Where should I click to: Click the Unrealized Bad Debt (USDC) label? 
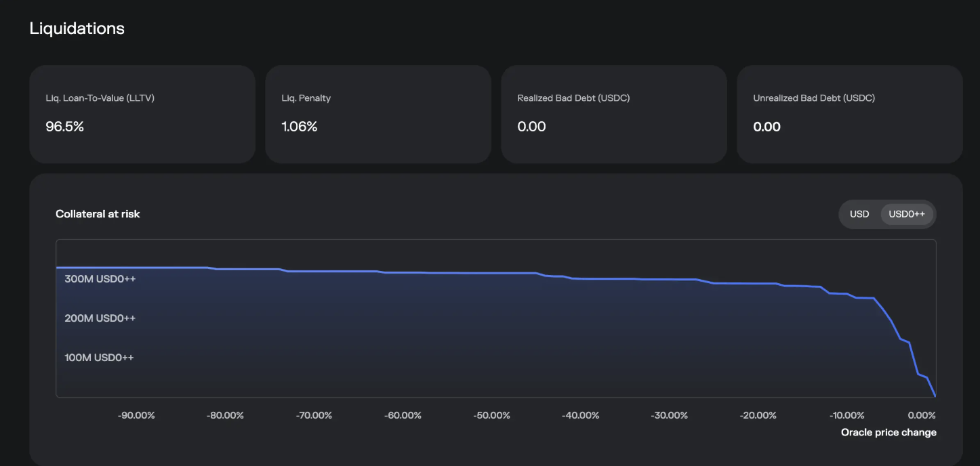[814, 98]
